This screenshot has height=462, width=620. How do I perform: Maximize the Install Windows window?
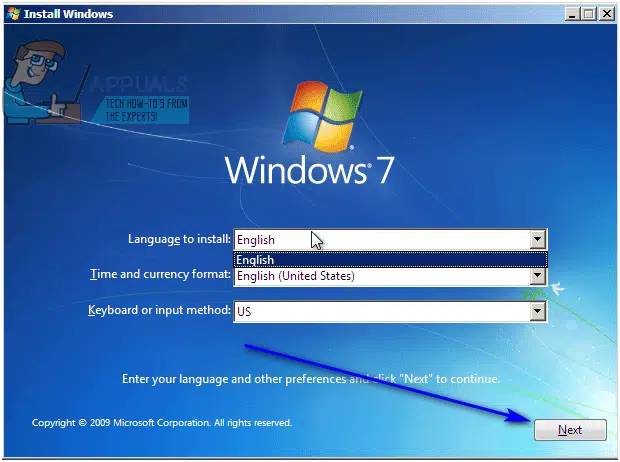coord(589,14)
